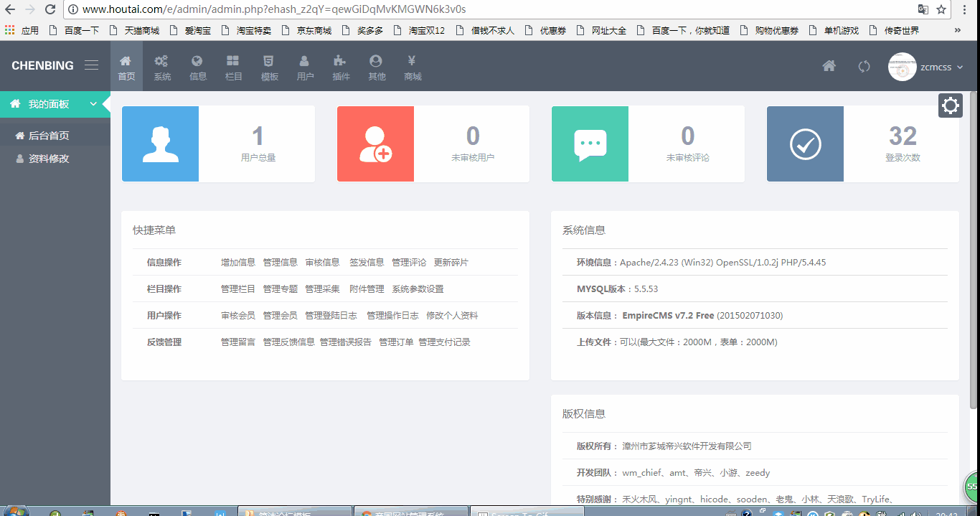Viewport: 980px width, 516px height.
Task: Click the 附件管理 link
Action: [367, 289]
